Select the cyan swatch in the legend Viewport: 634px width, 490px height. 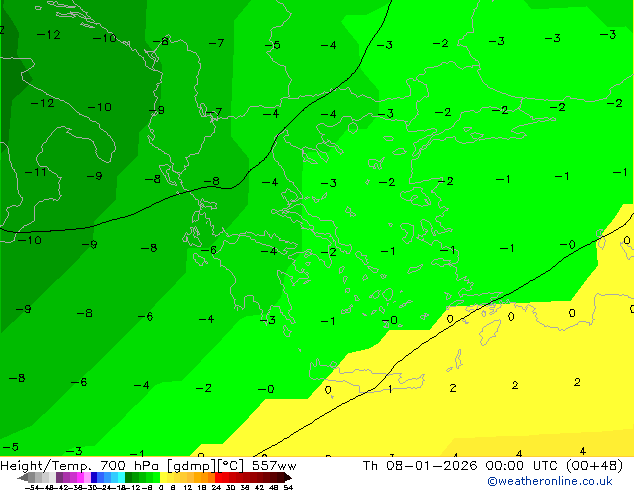click(121, 477)
